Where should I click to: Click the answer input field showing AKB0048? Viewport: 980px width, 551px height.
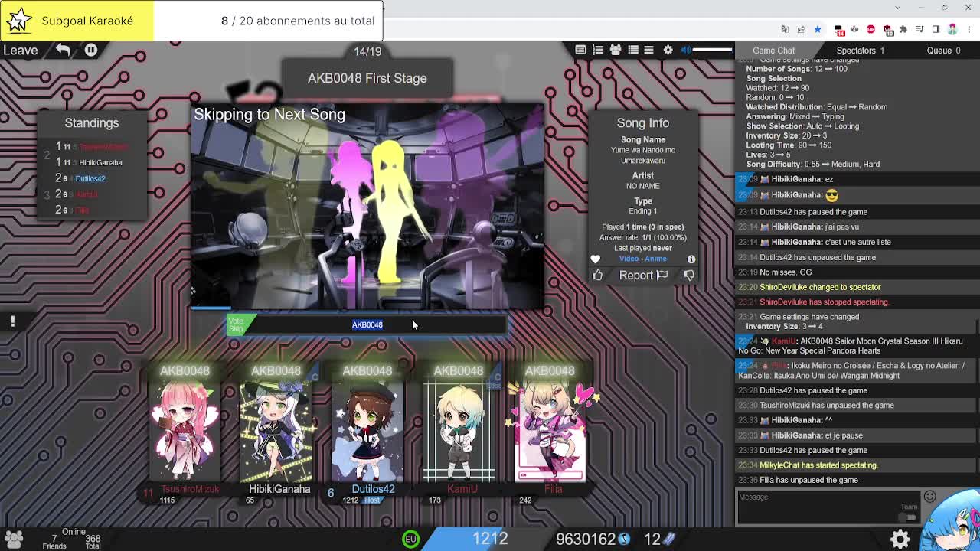pos(367,324)
